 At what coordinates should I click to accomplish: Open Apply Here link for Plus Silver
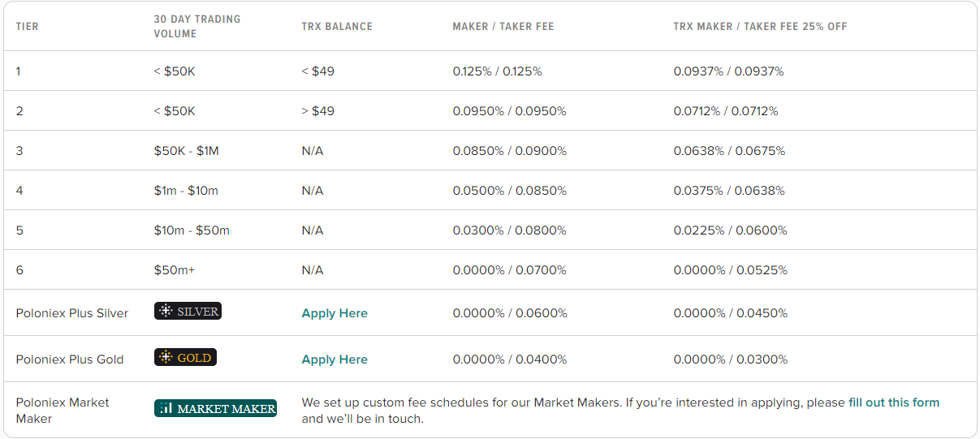[335, 313]
